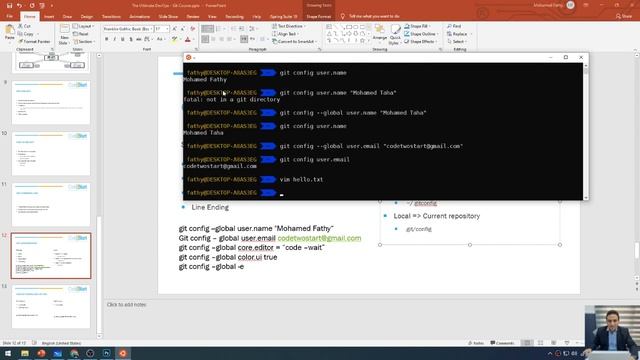Switch to the Slide Show ribbon tab
The width and height of the screenshot is (640, 360).
tap(168, 17)
